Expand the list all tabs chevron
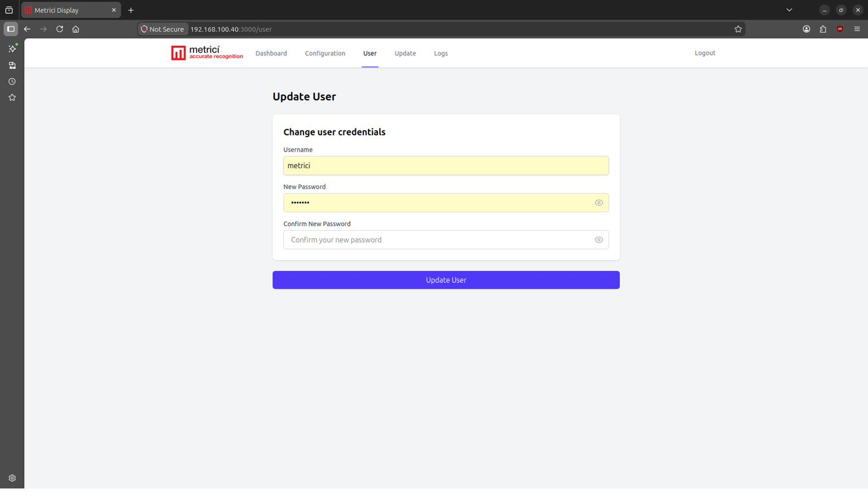The width and height of the screenshot is (868, 501). 789,10
